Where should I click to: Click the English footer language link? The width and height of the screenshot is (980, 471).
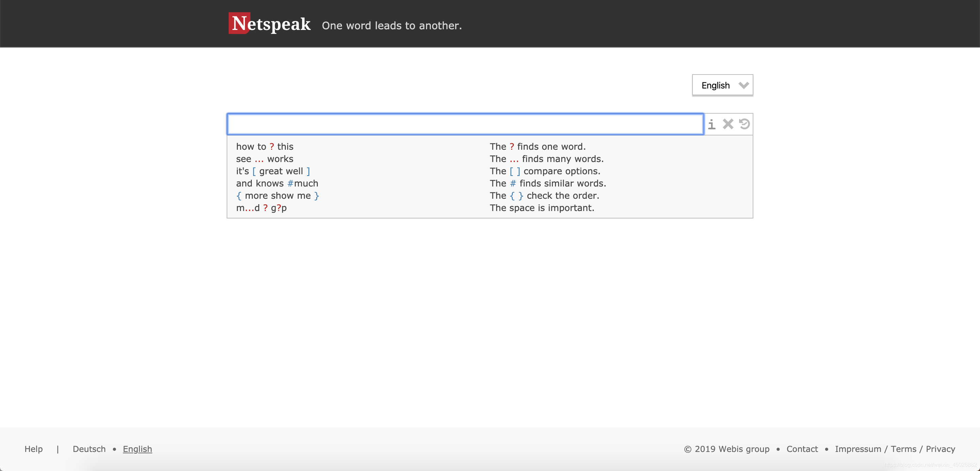137,449
